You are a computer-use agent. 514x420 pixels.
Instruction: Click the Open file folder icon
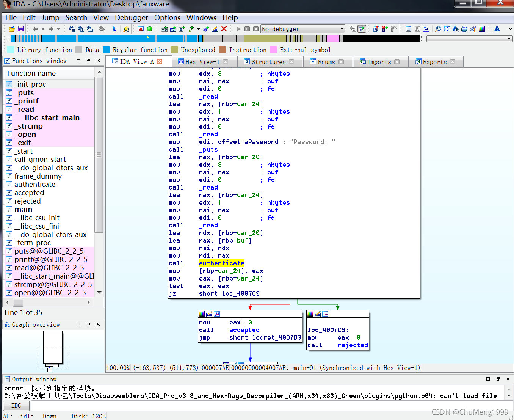pyautogui.click(x=12, y=29)
